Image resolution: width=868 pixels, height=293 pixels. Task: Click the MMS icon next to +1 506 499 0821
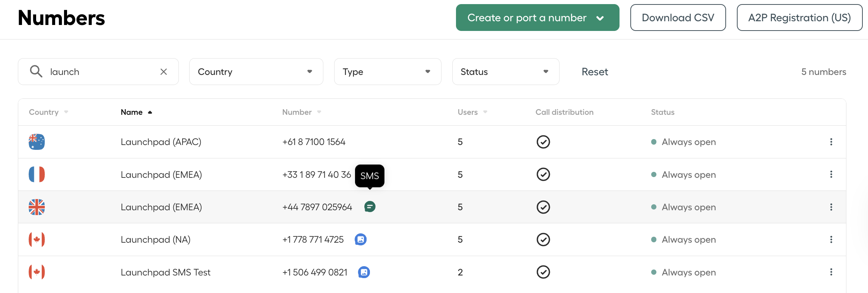point(364,272)
